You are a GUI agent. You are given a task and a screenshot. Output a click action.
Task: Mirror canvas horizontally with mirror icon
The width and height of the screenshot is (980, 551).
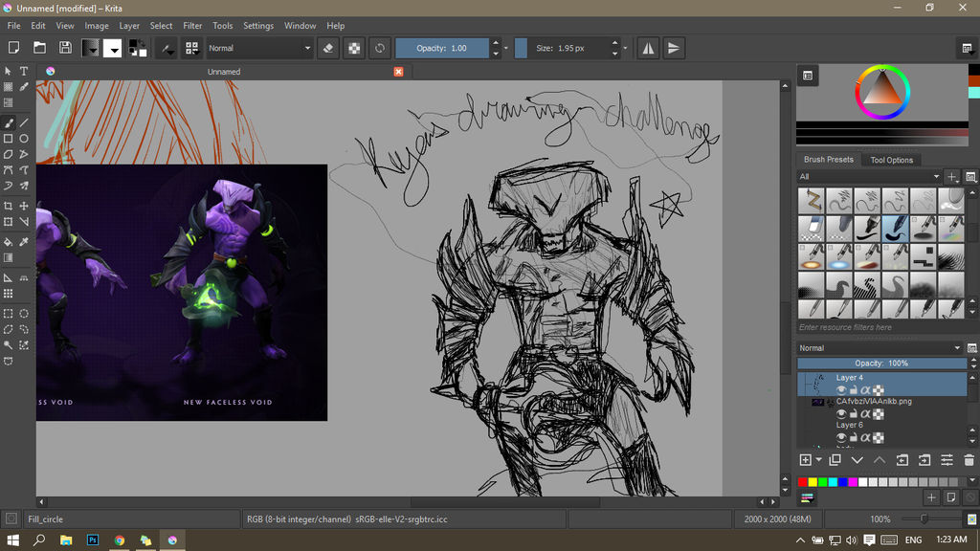tap(648, 48)
